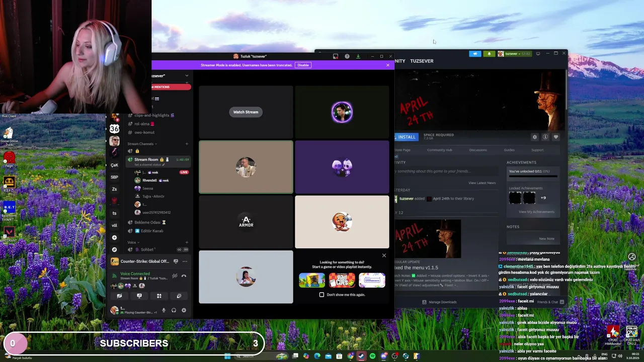This screenshot has height=362, width=644.
Task: Open Discord inbox icon in title bar
Action: (336, 56)
